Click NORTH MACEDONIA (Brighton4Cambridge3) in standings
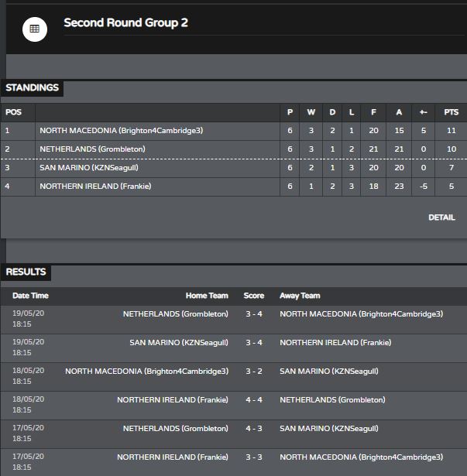This screenshot has width=467, height=476. coord(122,131)
